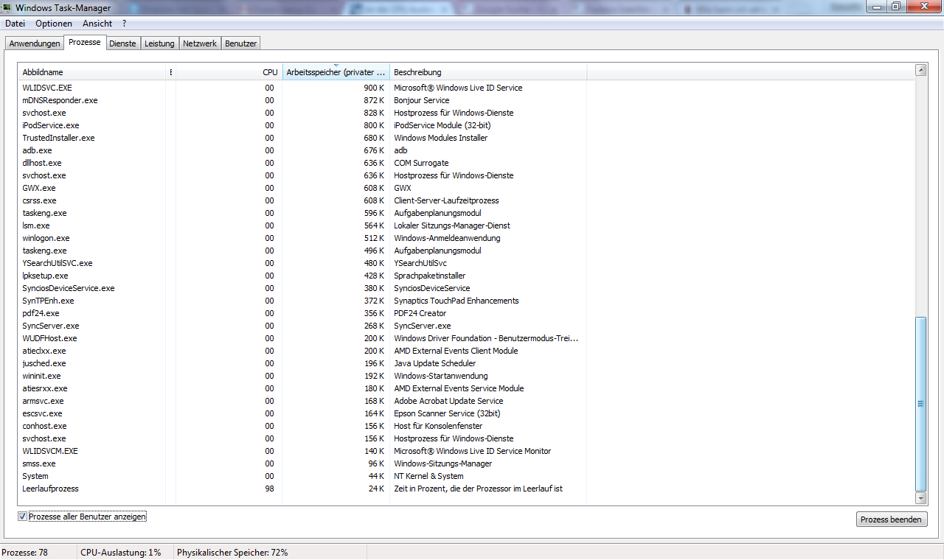Screen dimensions: 944x560
Task: Toggle Prozesse aller Benutzer anzeigen checkbox
Action: pos(22,517)
